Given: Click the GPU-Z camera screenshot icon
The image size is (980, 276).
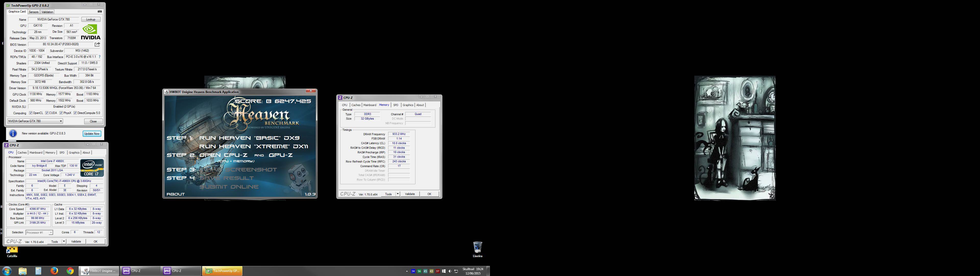Looking at the screenshot, I should click(100, 11).
